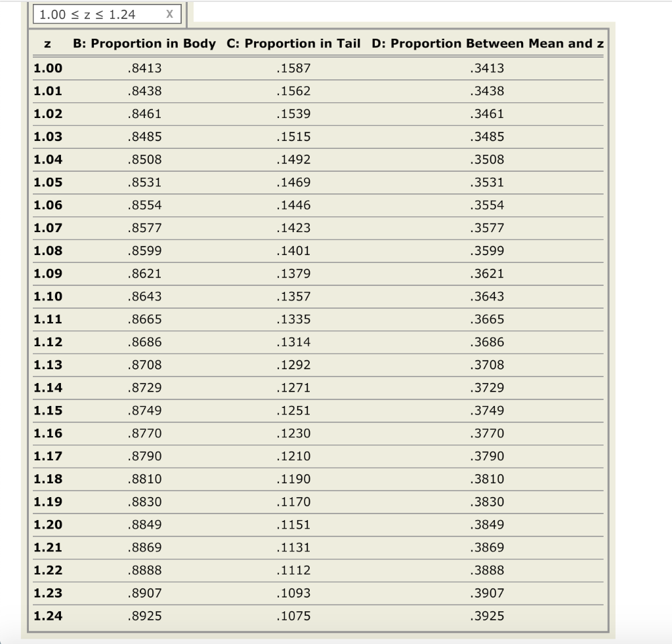Click the body proportion .8413
672x644 pixels.
(x=146, y=68)
